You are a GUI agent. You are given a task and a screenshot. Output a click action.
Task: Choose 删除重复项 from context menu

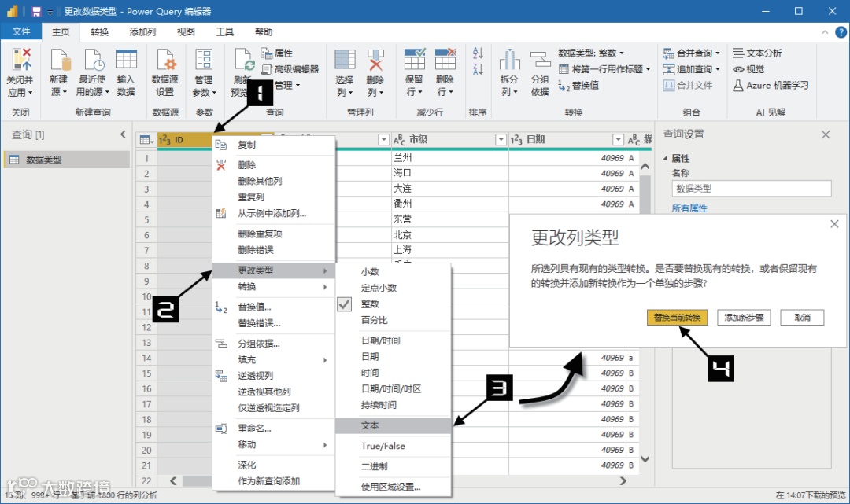[x=274, y=234]
